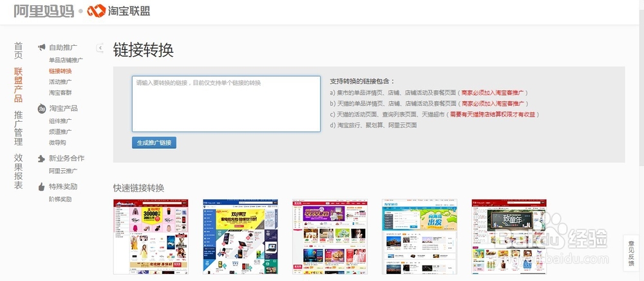The height and width of the screenshot is (281, 644).
Task: Click the 淘 icon beside 淘宝产品
Action: [x=41, y=109]
